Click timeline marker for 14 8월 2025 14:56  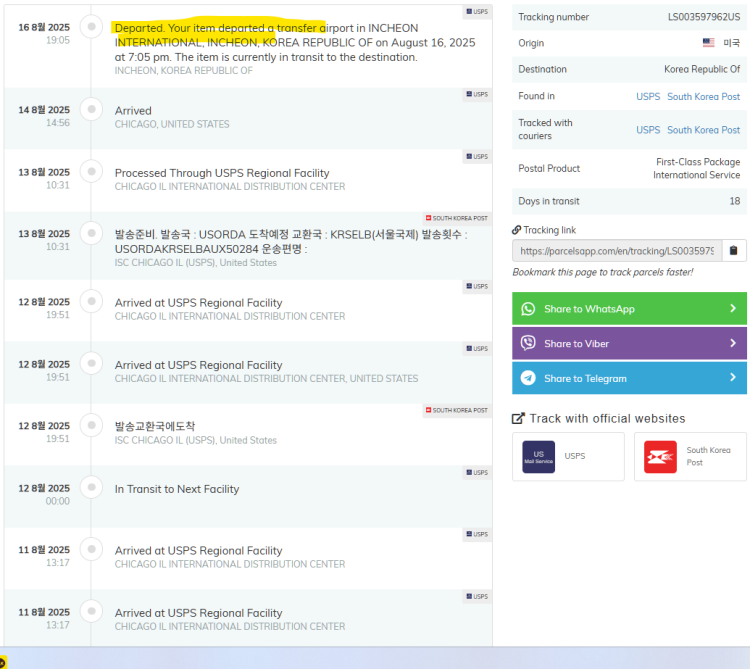pos(91,109)
